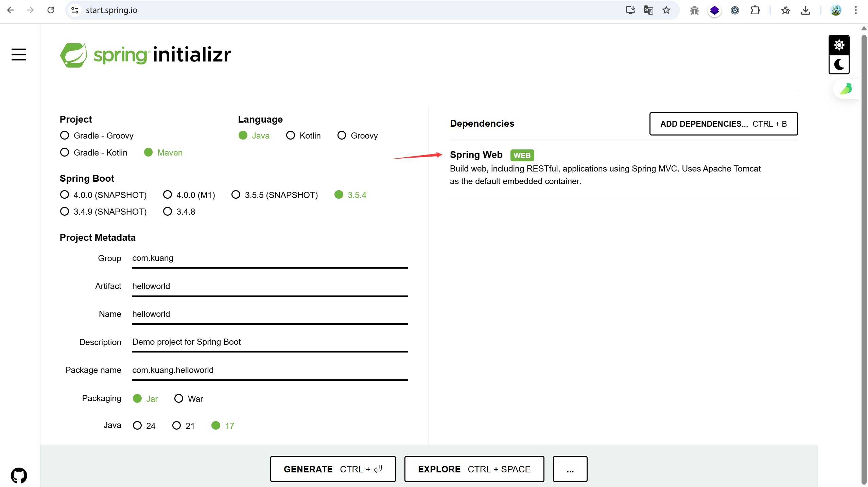Expand the more options ellipsis button

[x=570, y=469]
